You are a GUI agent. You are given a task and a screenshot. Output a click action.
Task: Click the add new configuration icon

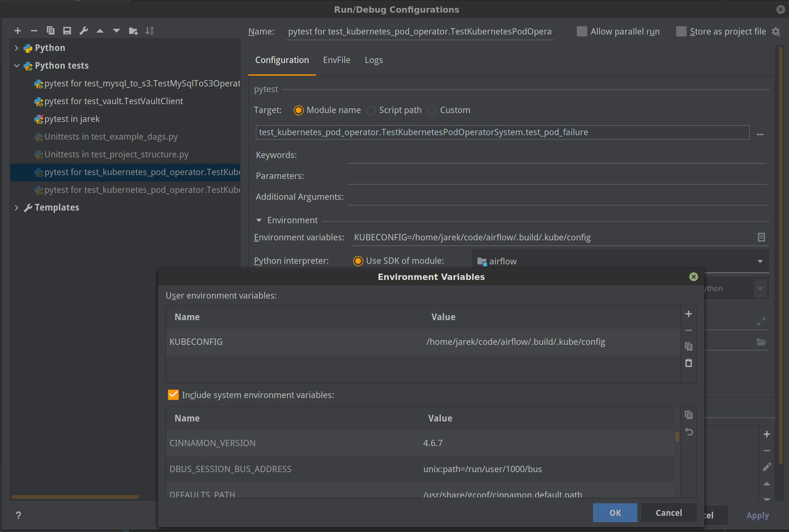[x=18, y=31]
